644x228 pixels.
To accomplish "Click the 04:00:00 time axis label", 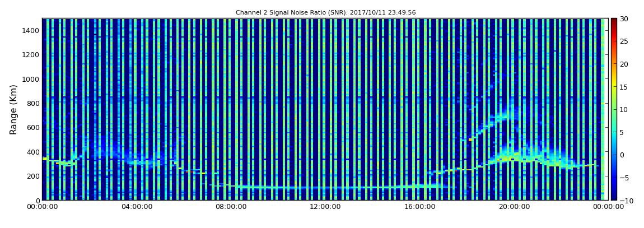I will click(x=136, y=207).
